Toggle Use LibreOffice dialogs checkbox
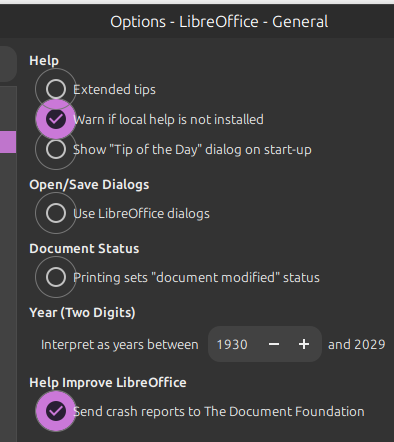 56,213
